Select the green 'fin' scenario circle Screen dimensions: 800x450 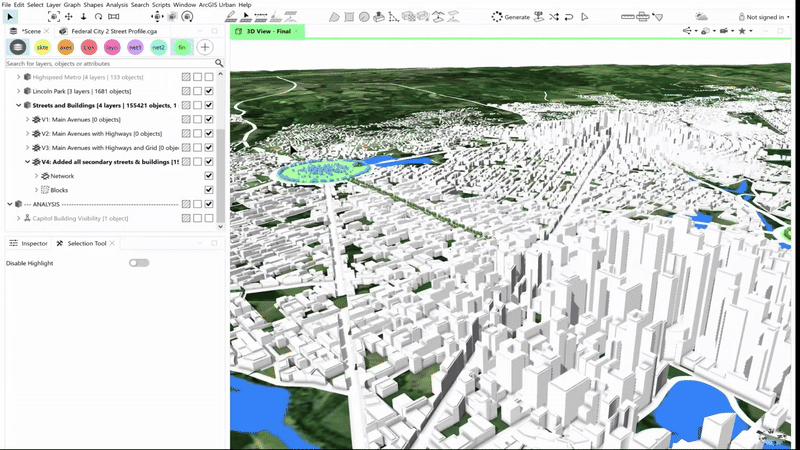[182, 47]
